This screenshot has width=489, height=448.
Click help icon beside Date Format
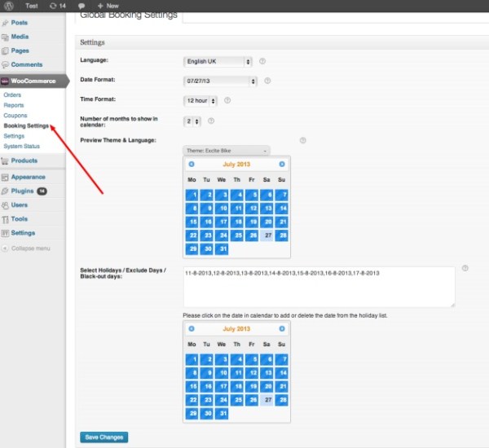(x=267, y=81)
